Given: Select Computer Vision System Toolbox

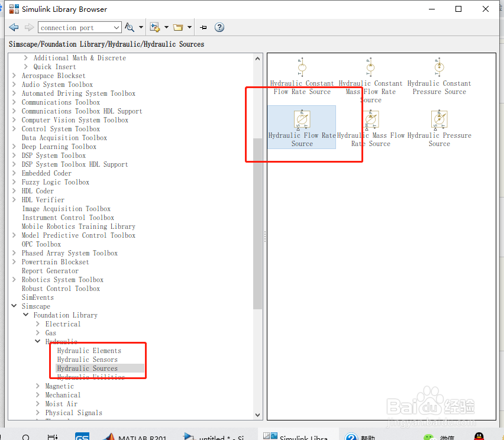Looking at the screenshot, I should coord(75,120).
